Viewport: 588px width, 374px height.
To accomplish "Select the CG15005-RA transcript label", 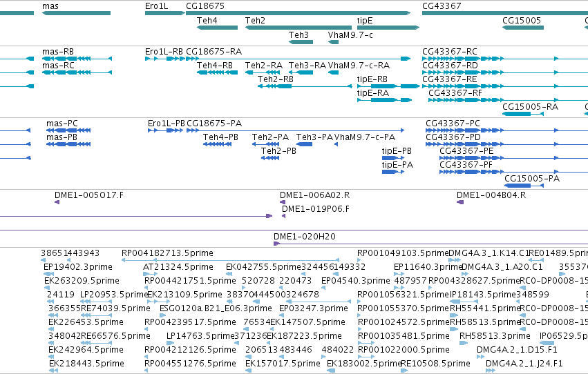I will (530, 107).
